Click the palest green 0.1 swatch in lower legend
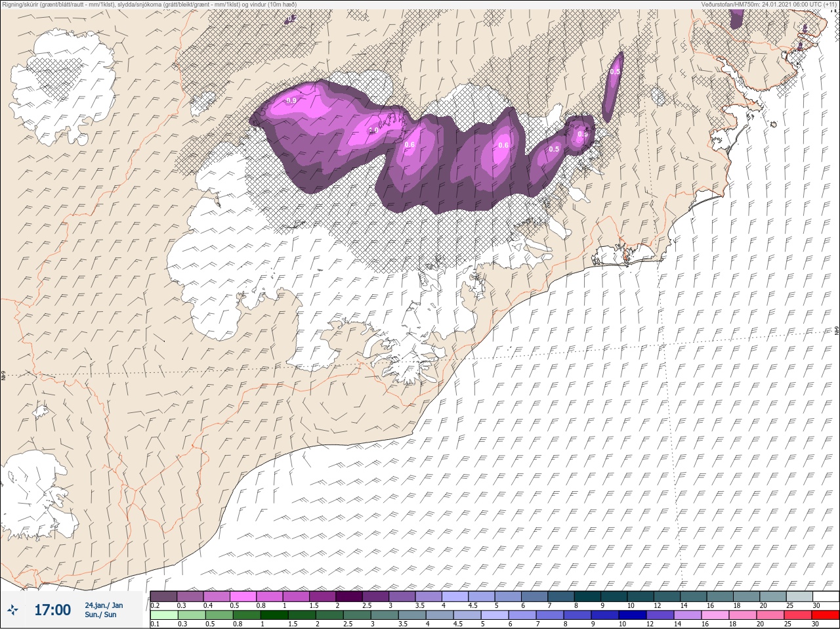 tap(164, 615)
